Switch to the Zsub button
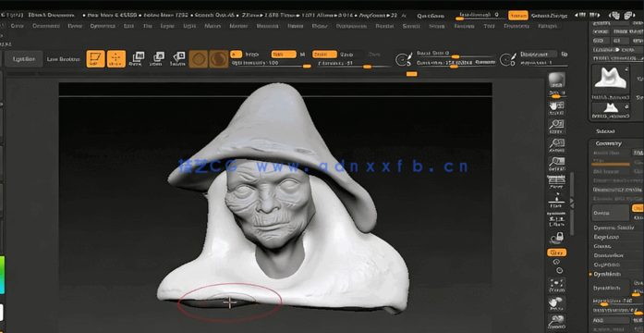The height and width of the screenshot is (333, 644). point(346,55)
